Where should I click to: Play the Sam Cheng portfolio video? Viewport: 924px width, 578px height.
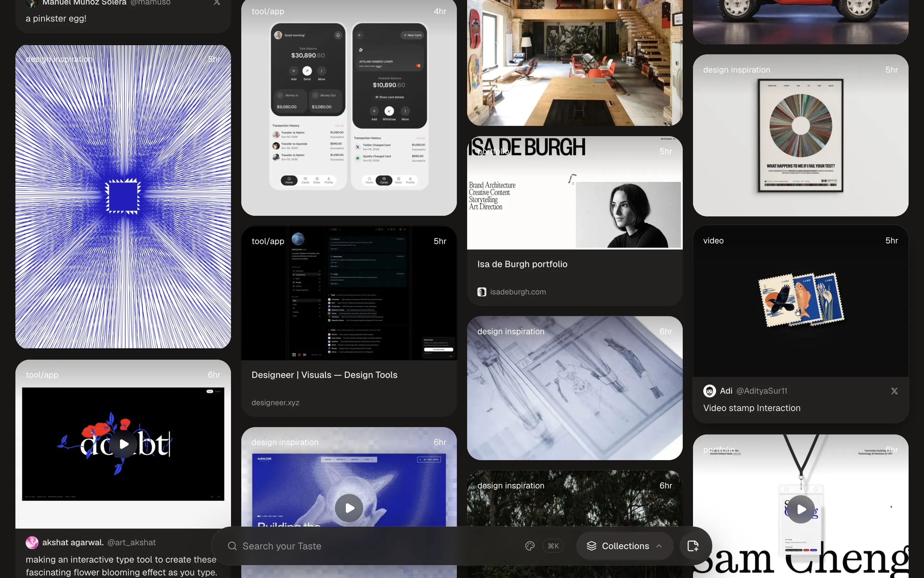coord(801,509)
